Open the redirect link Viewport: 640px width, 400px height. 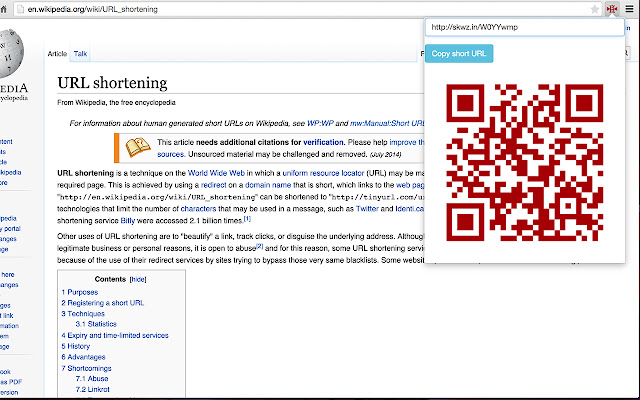213,185
